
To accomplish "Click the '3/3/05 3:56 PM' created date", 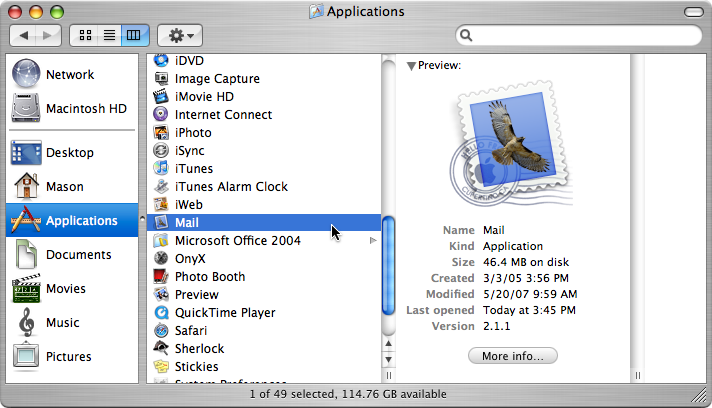I will coord(526,278).
